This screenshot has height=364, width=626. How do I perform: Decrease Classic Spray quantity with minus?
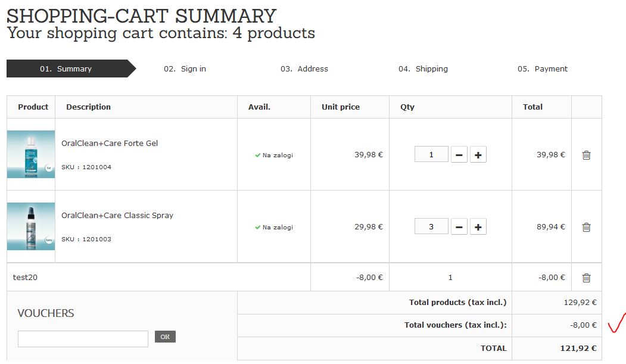[459, 227]
